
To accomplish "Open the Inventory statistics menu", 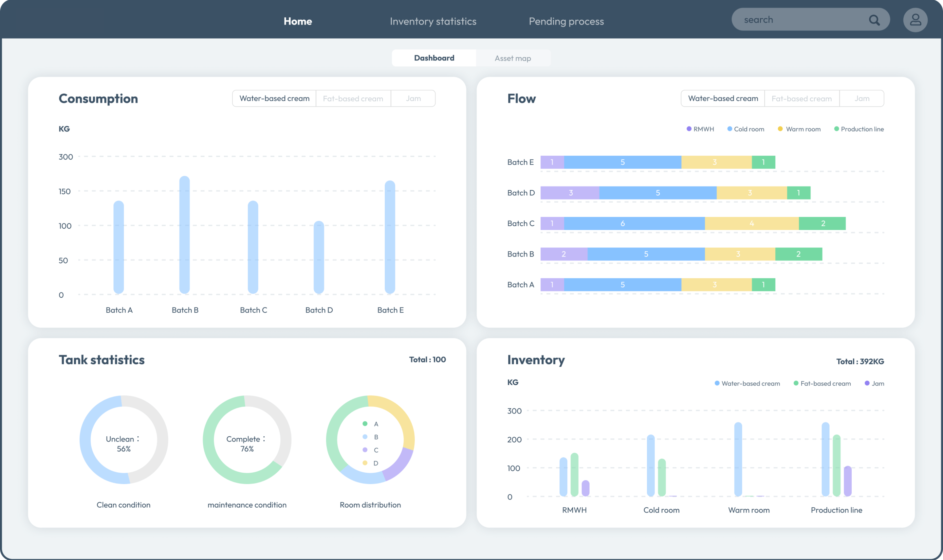I will coord(433,21).
